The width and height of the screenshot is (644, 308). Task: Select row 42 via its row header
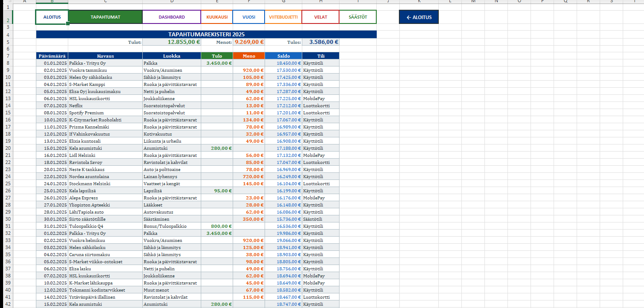(x=8, y=304)
